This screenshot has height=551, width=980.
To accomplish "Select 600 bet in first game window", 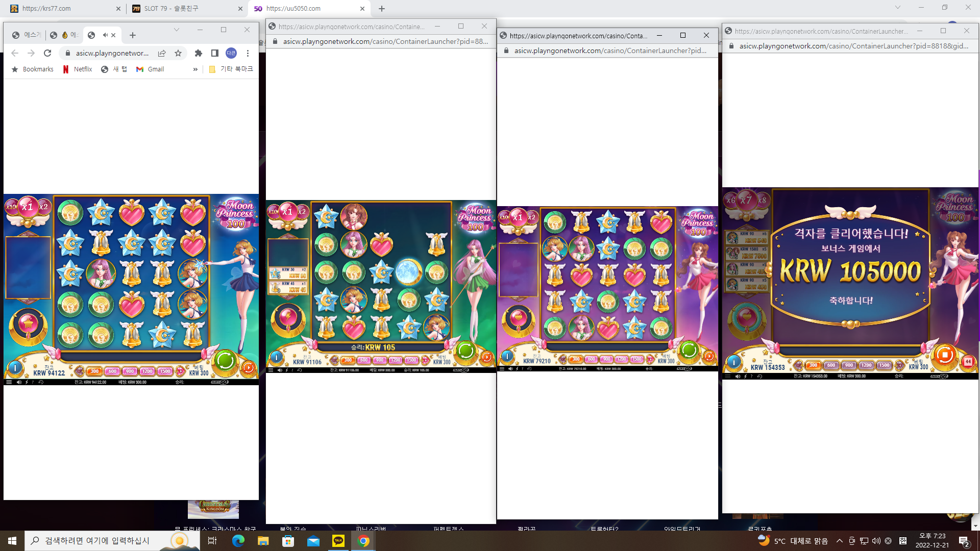I will 112,371.
